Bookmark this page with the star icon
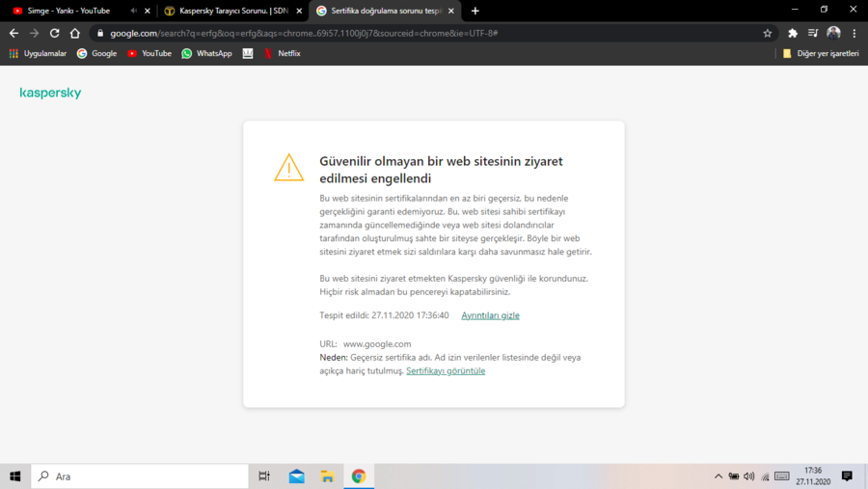 (768, 33)
